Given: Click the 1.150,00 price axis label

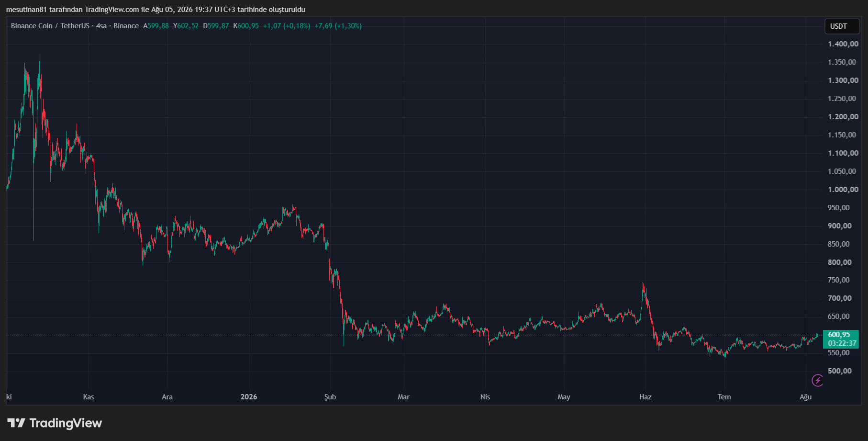Looking at the screenshot, I should pyautogui.click(x=842, y=135).
